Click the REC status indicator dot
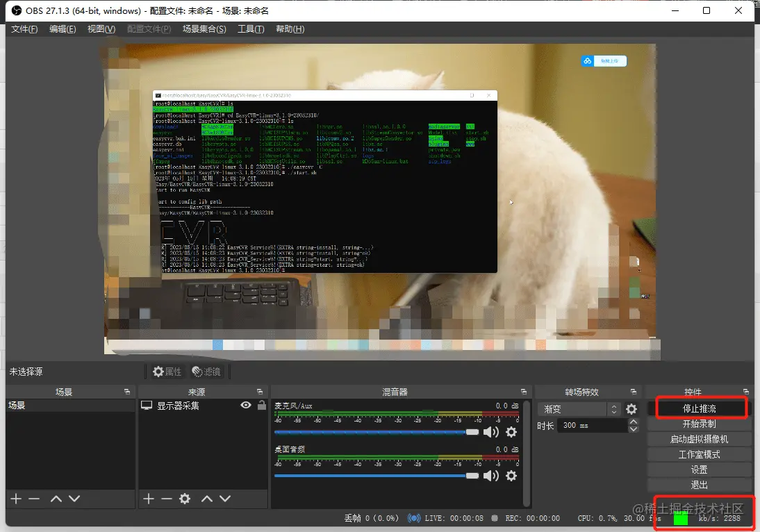This screenshot has width=760, height=532. tap(495, 518)
